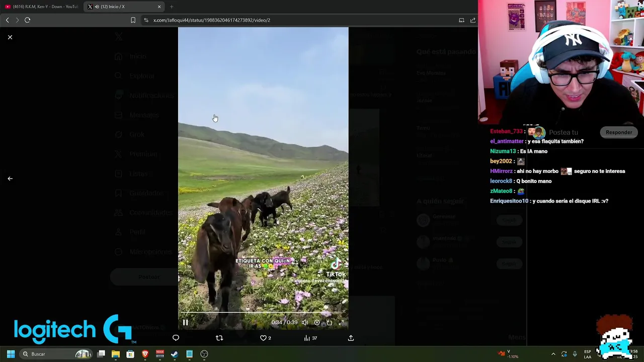
Task: Click username zMateo8 in chat
Action: 501,191
